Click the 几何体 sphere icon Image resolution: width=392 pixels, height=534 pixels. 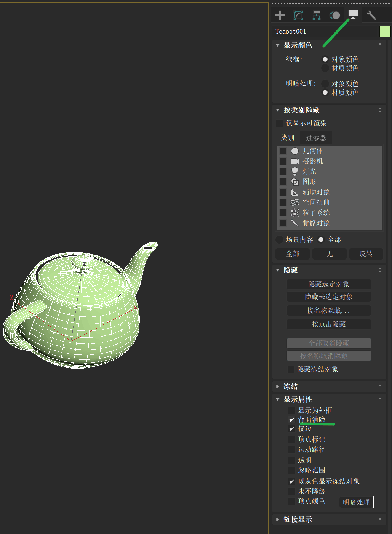[x=295, y=151]
